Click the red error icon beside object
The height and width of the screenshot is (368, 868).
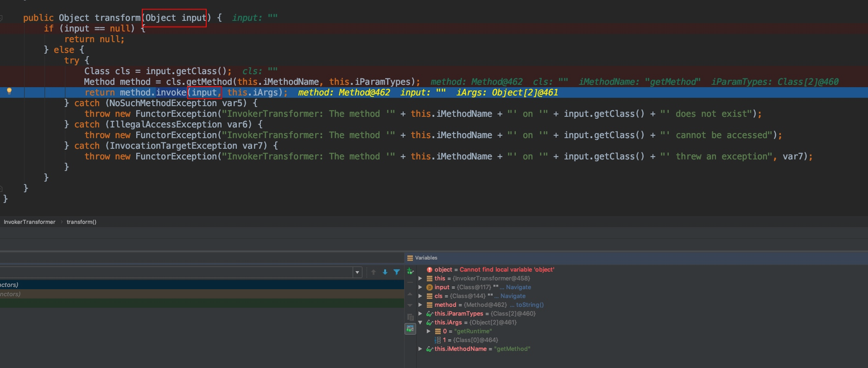430,270
